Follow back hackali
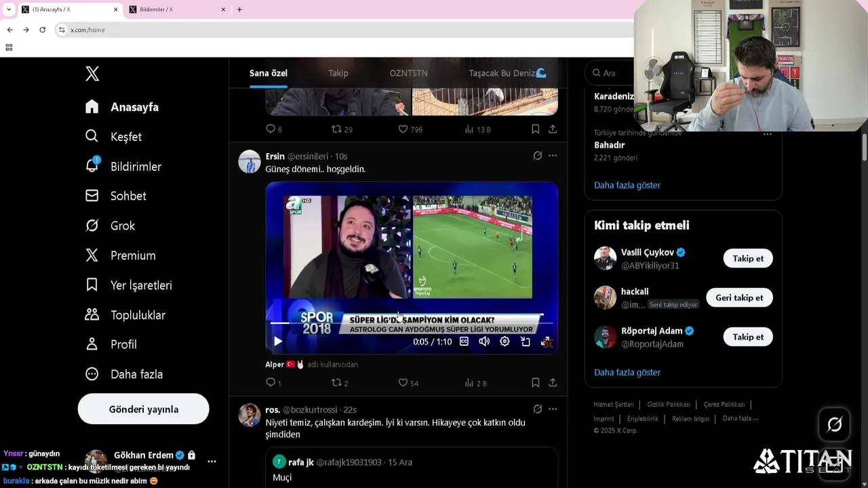 click(739, 298)
